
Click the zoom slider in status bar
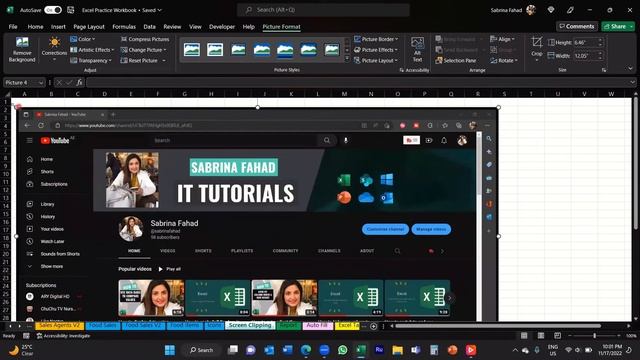(594, 336)
